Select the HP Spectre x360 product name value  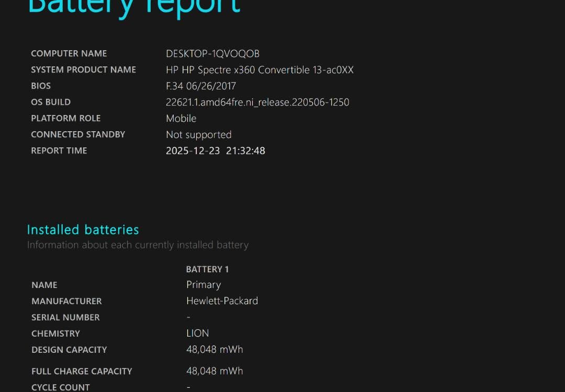coord(259,70)
